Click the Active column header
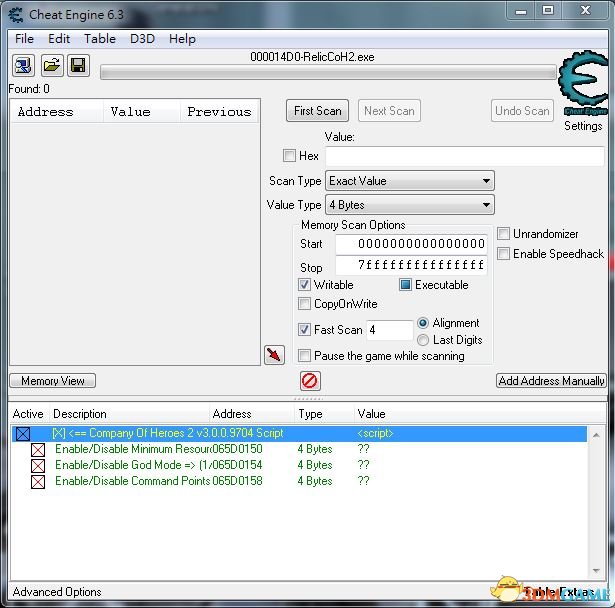This screenshot has width=615, height=608. (x=28, y=414)
